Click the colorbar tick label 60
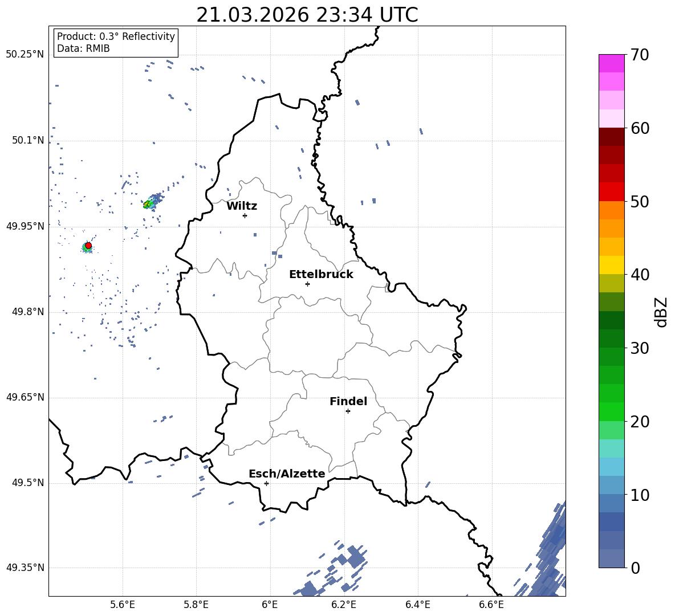 tap(640, 128)
